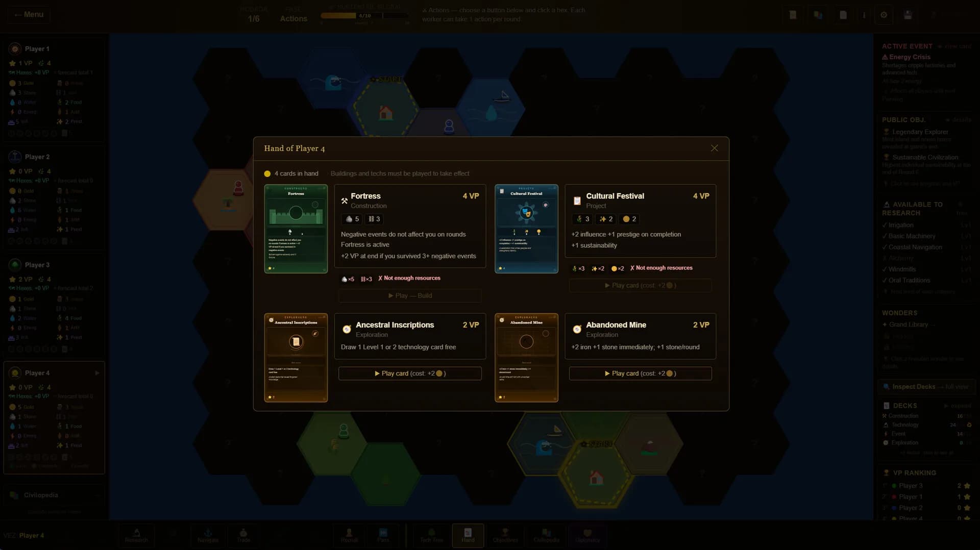Click Player 3 in VP Ranking
Viewport: 980px width, 550px height.
[x=926, y=486]
